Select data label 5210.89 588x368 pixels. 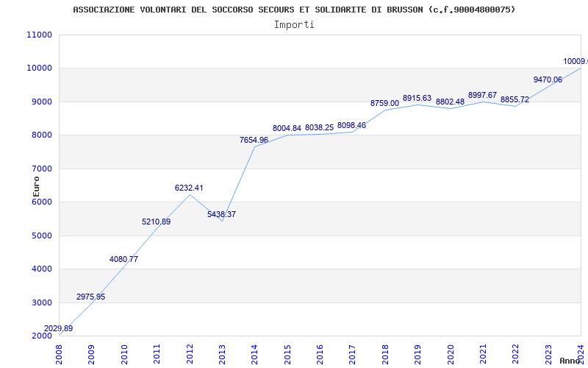(x=157, y=222)
